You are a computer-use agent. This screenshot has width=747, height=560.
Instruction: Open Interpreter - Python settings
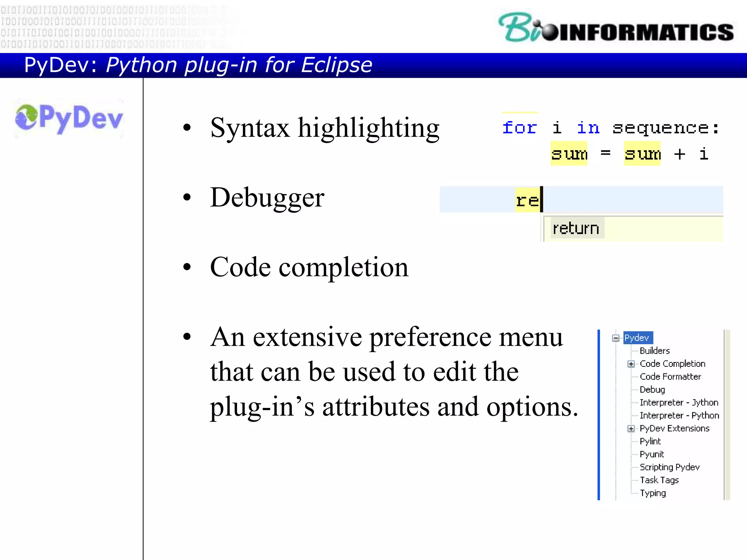tap(680, 416)
